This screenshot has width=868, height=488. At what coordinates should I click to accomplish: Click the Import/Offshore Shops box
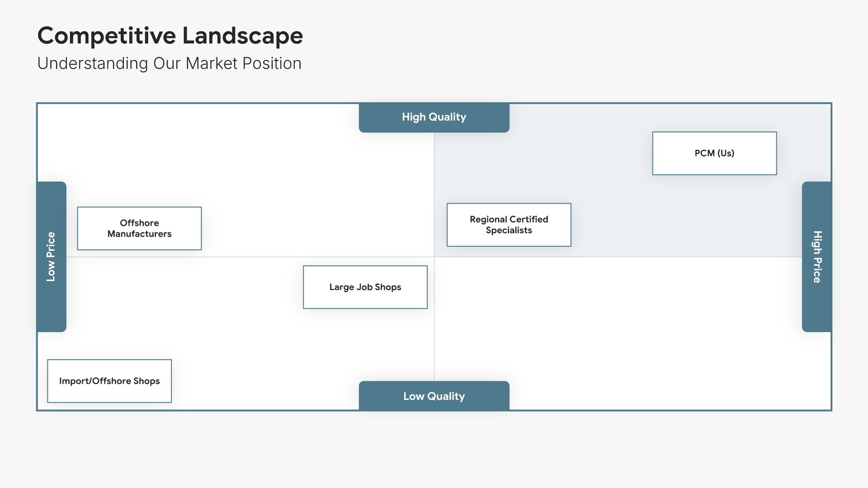point(109,381)
